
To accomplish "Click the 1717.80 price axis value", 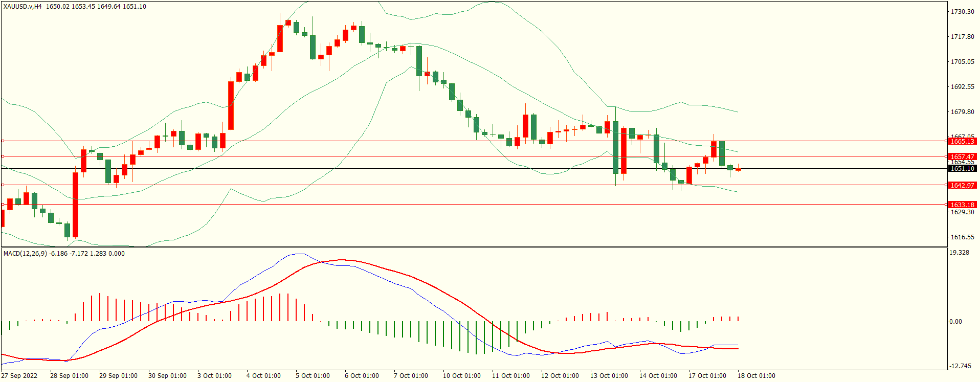I will coord(962,36).
